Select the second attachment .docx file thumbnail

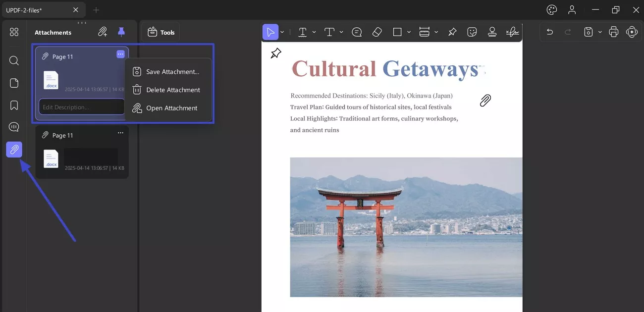tap(51, 158)
